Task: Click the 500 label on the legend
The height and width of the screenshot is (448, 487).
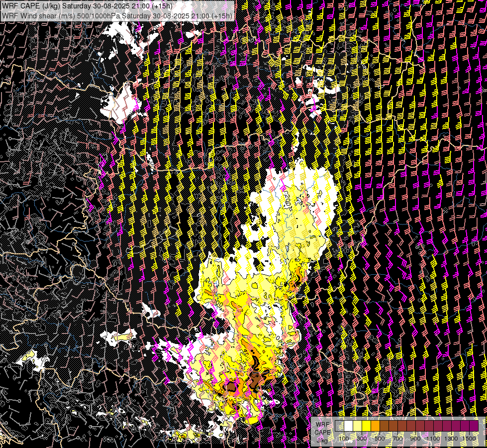Action: tap(380, 439)
